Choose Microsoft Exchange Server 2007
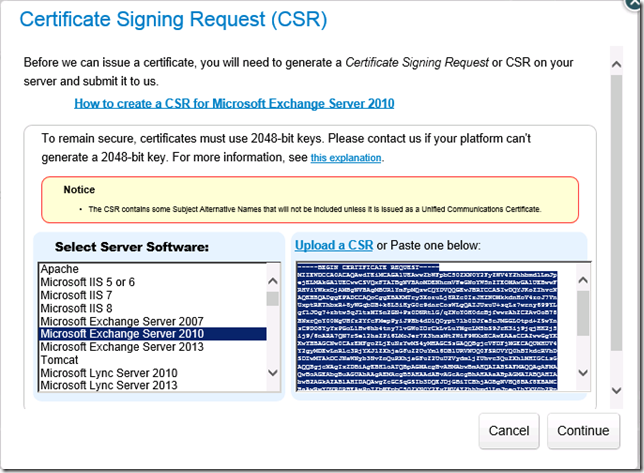 coord(153,321)
